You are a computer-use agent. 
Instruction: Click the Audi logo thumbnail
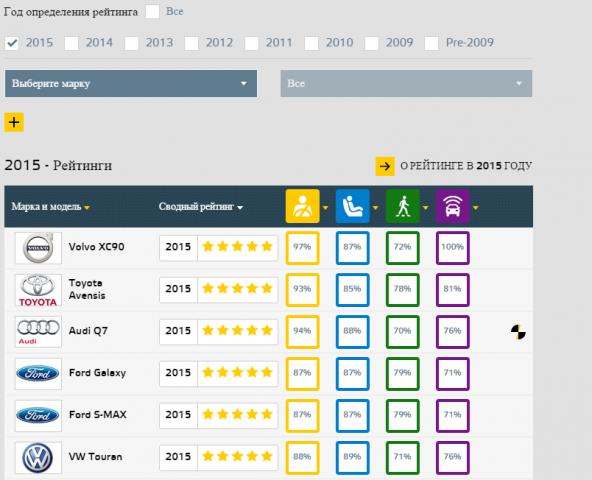[38, 332]
